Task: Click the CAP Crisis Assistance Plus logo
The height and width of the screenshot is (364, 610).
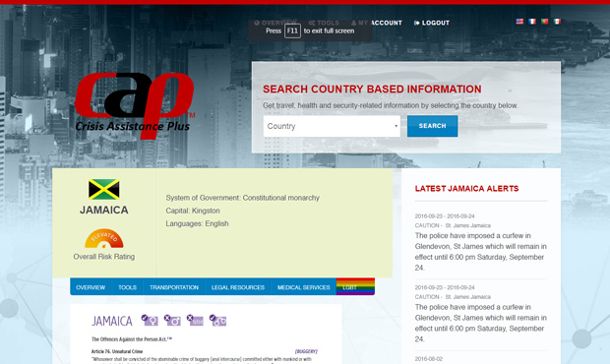Action: [134, 105]
